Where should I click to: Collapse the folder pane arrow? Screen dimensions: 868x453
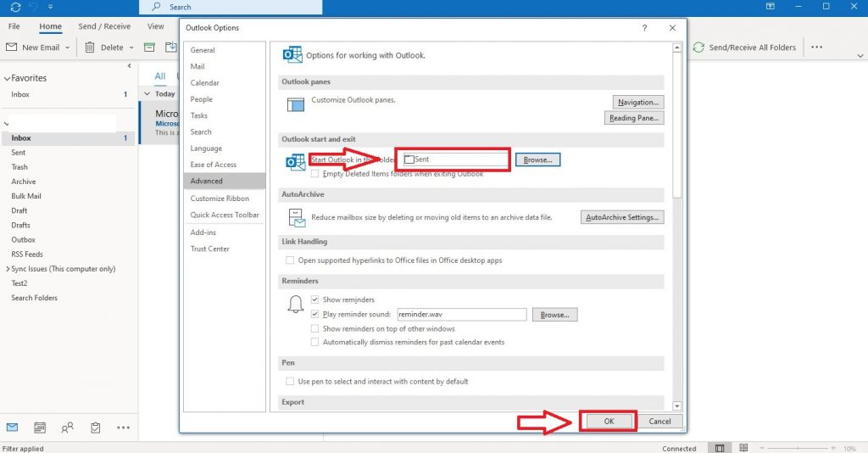(x=129, y=66)
